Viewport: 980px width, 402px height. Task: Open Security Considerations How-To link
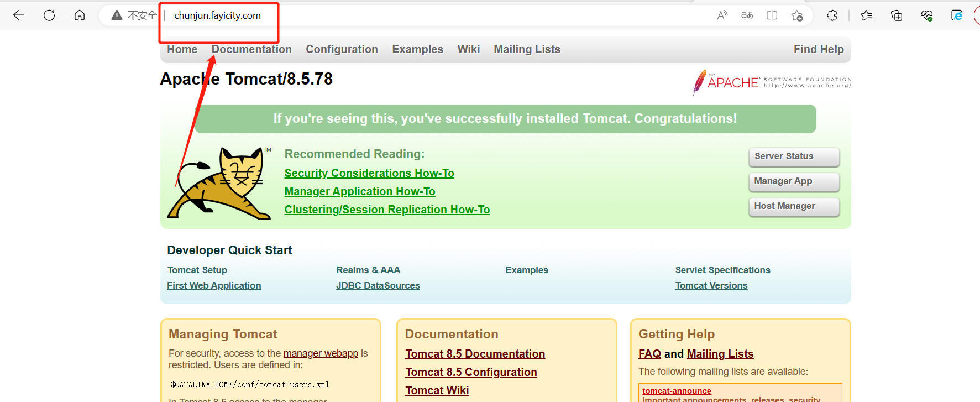tap(369, 173)
